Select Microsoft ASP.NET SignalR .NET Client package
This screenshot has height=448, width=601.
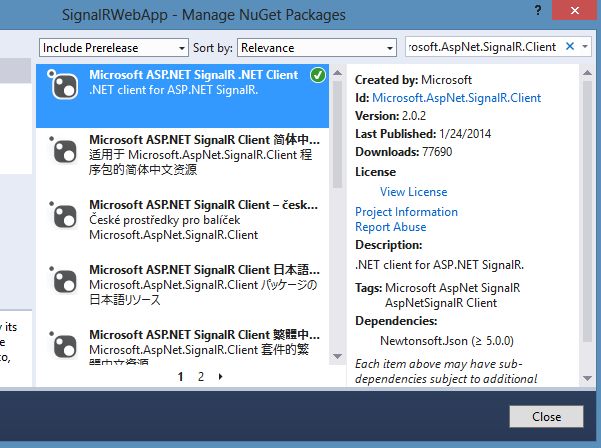point(182,96)
